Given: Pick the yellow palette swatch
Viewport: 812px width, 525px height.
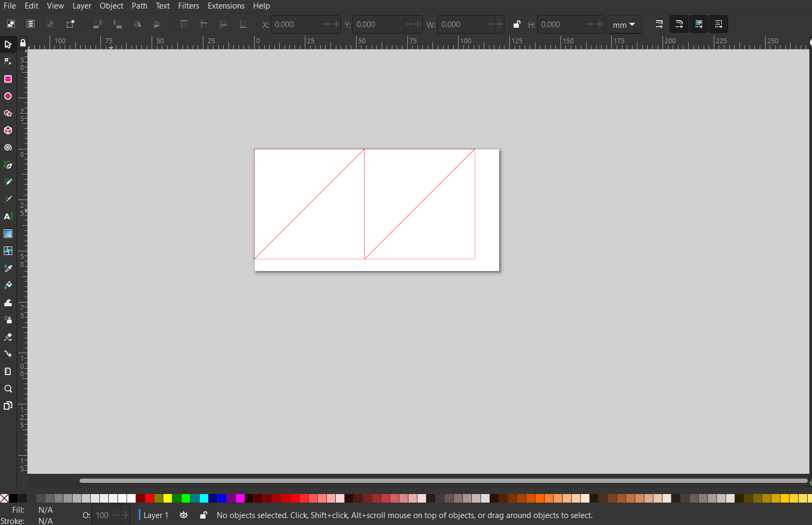Looking at the screenshot, I should [x=168, y=498].
